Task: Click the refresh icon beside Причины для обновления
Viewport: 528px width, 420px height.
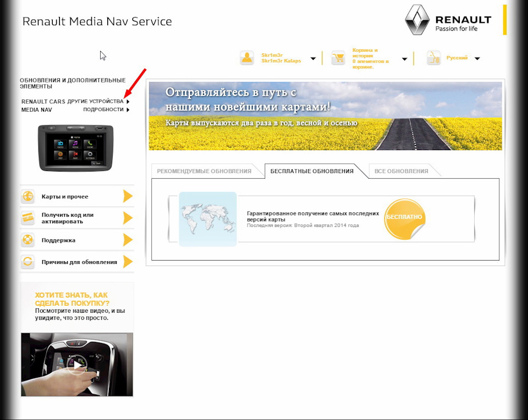Action: (28, 262)
